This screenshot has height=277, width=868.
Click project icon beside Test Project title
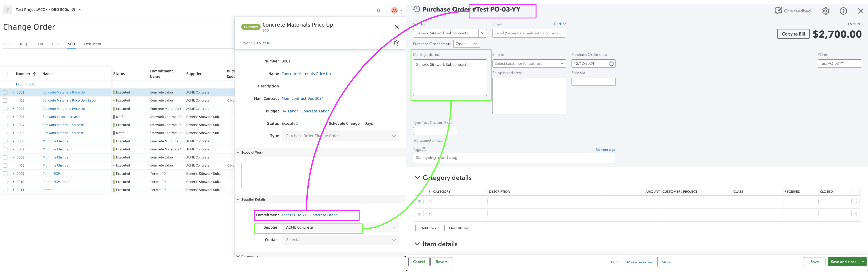click(7, 10)
